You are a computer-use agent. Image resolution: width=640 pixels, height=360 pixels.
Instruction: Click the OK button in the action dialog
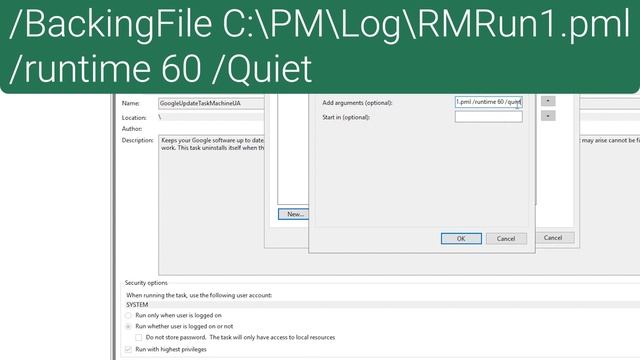pos(461,239)
